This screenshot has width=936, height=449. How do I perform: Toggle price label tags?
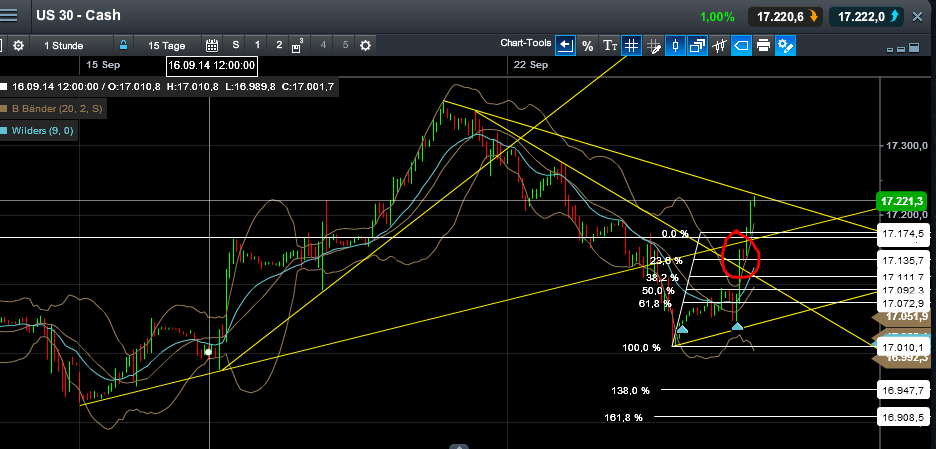741,45
